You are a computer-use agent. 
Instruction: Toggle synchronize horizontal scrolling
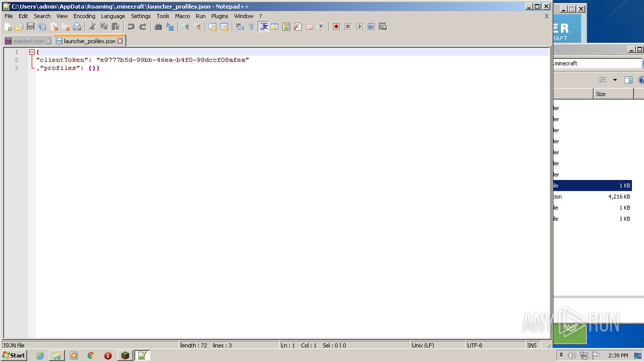coord(224,27)
